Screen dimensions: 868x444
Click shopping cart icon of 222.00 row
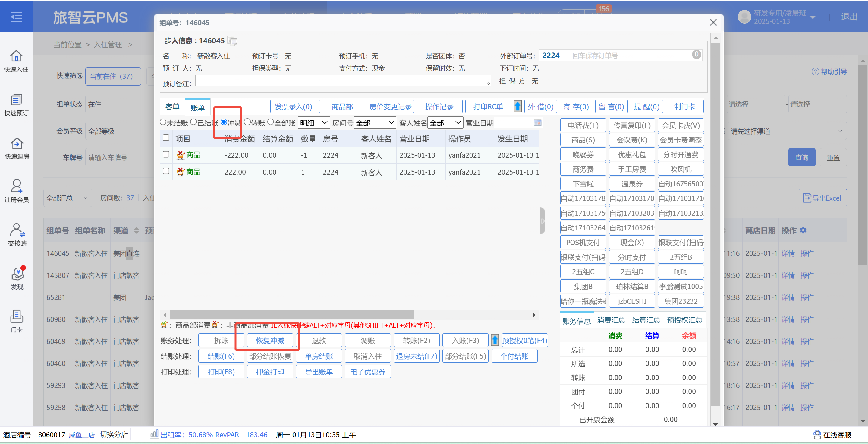(x=181, y=172)
